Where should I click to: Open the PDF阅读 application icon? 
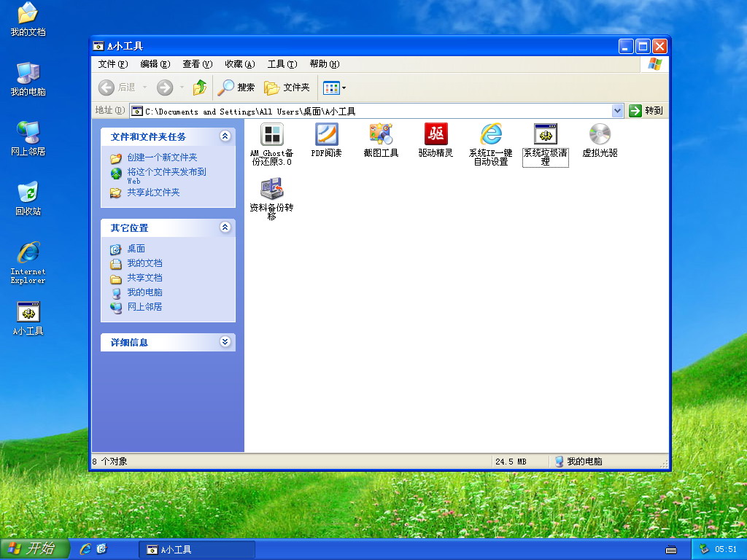(x=326, y=134)
